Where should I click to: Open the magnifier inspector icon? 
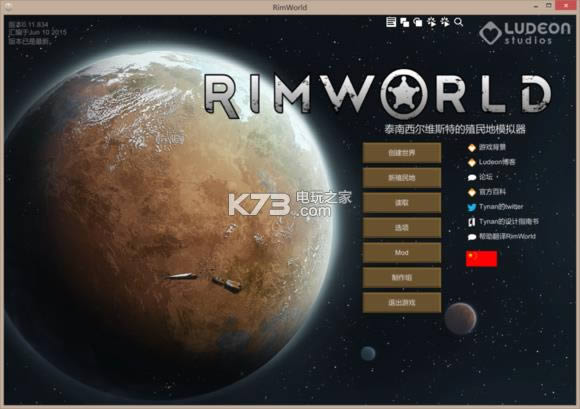(458, 22)
